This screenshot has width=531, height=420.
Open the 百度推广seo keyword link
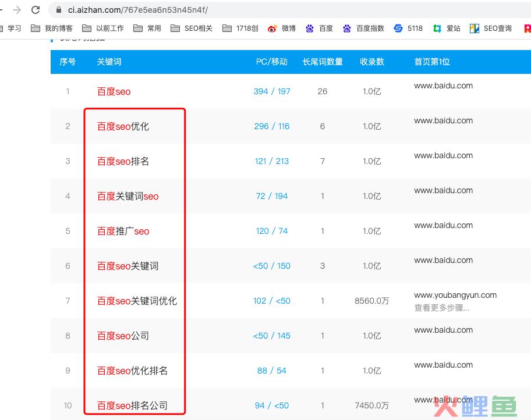(x=123, y=231)
